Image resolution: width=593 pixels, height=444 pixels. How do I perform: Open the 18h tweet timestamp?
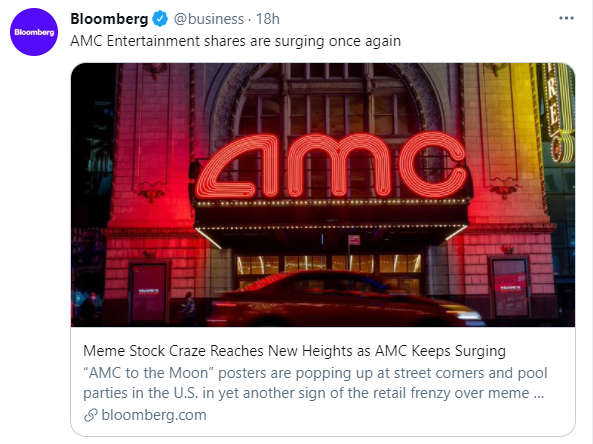tap(268, 19)
